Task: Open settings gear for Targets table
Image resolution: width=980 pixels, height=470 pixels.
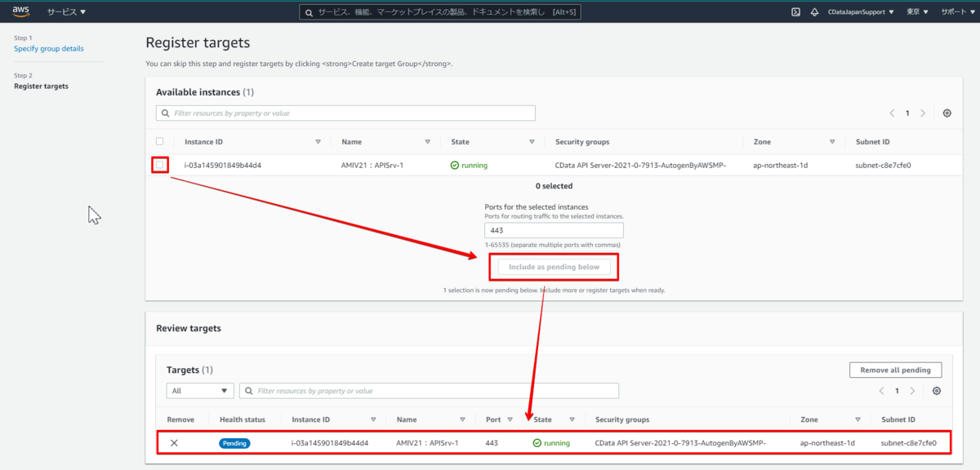Action: [937, 391]
